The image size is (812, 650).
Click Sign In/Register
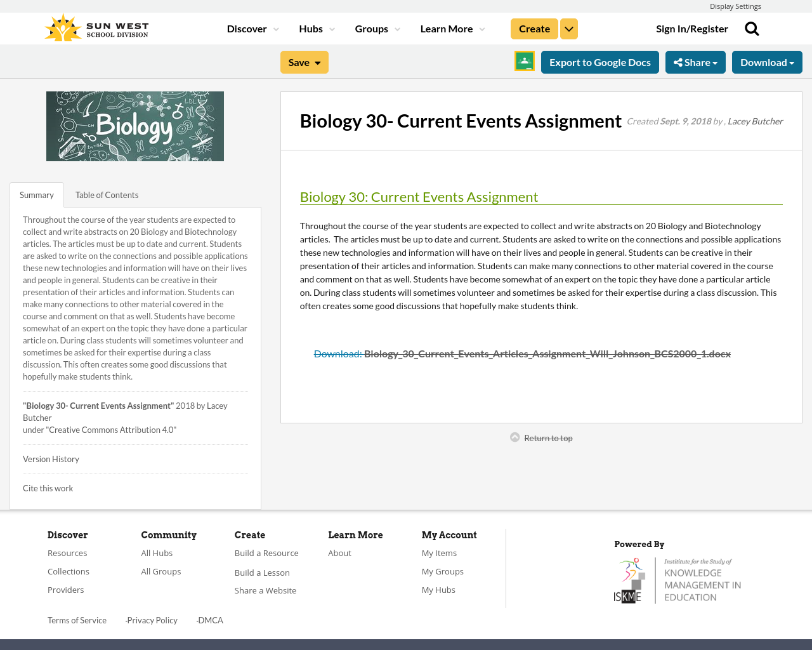[x=692, y=27]
